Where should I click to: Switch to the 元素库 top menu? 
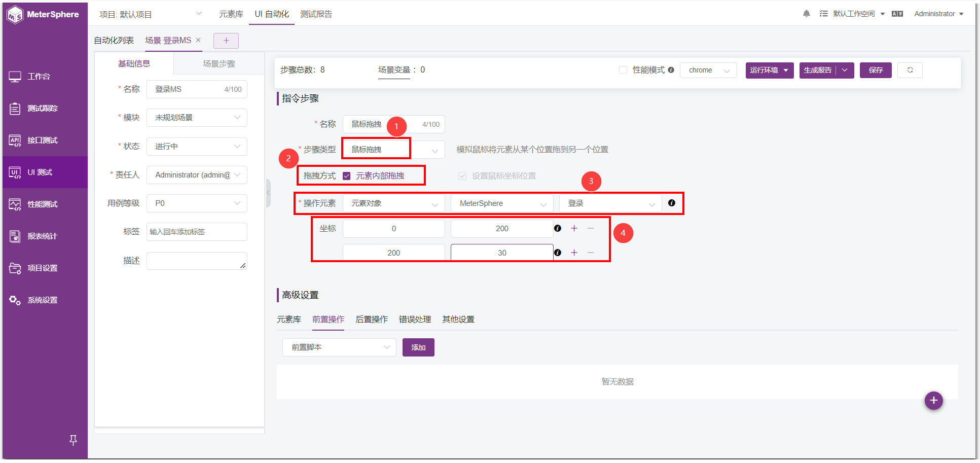(231, 14)
